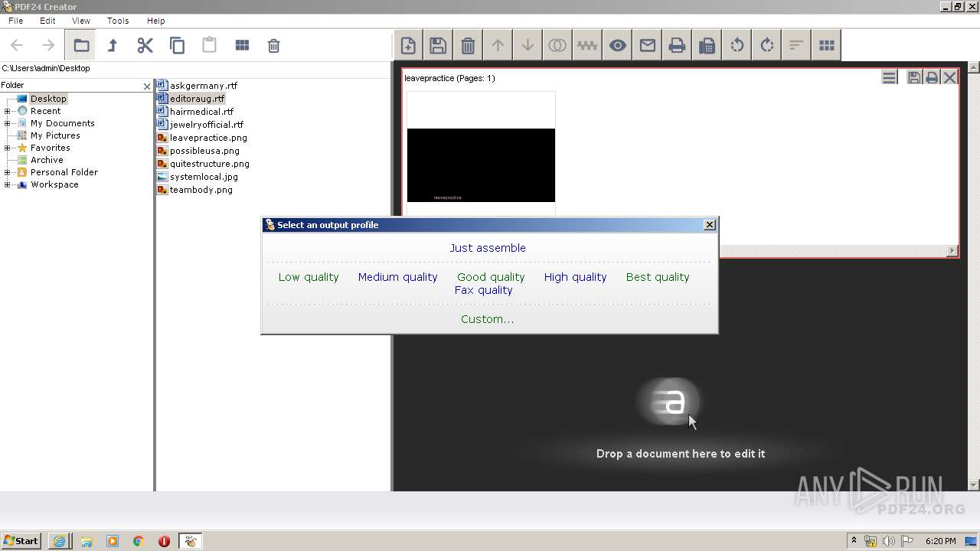Rotate pages clockwise

click(766, 46)
